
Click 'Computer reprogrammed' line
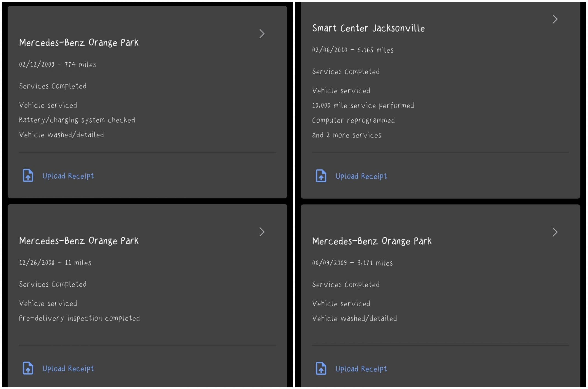tap(353, 120)
